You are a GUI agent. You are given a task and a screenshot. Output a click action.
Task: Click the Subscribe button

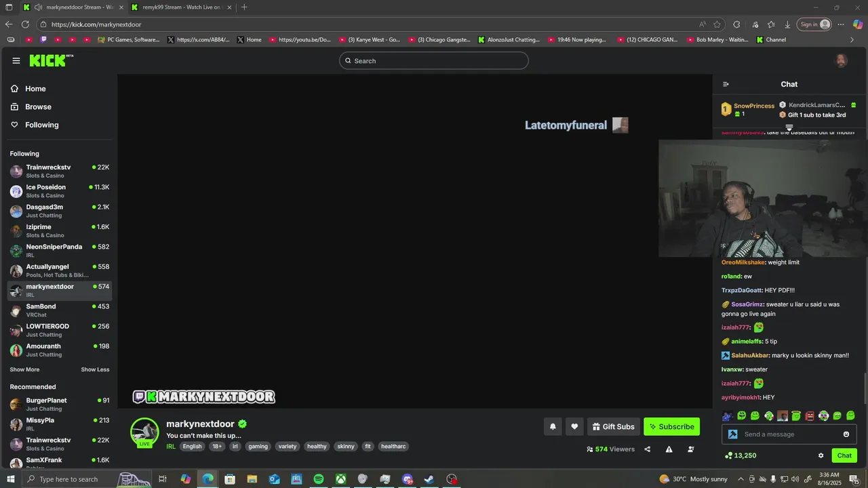point(671,426)
